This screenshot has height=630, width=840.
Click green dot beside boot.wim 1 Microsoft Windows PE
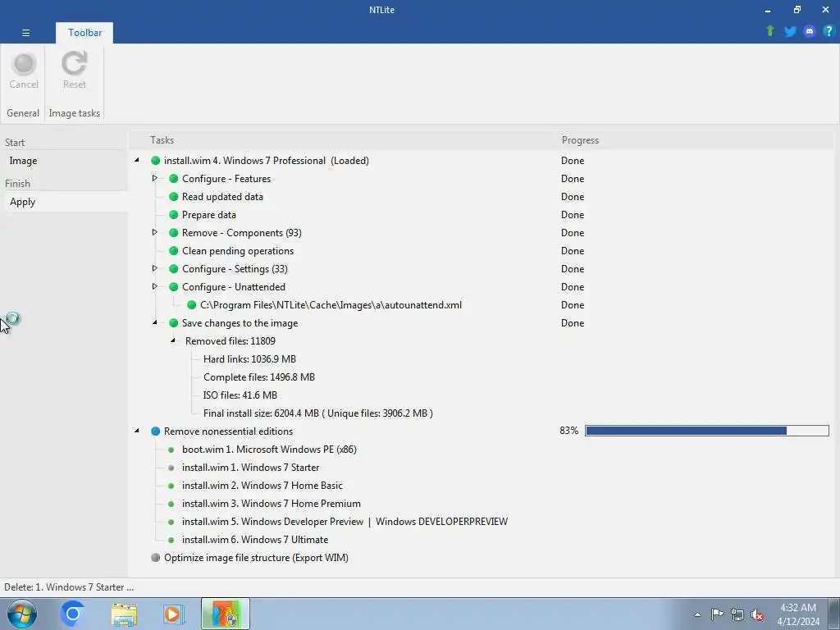point(171,450)
